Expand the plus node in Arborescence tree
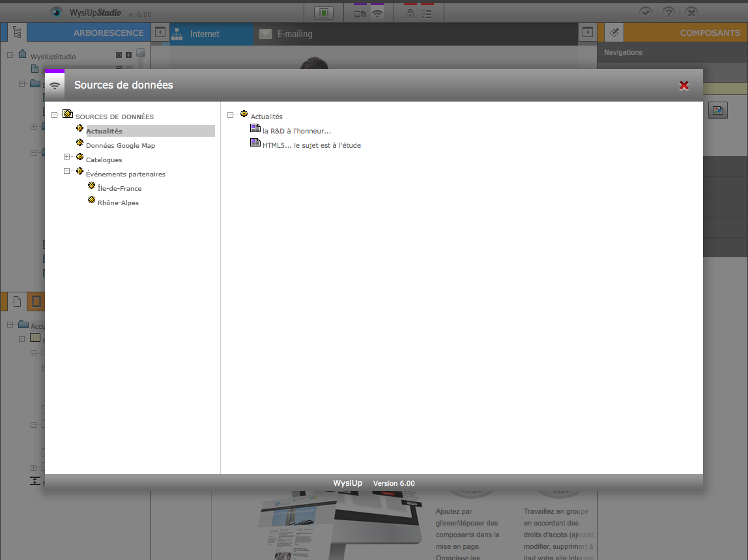The height and width of the screenshot is (560, 748). click(33, 127)
